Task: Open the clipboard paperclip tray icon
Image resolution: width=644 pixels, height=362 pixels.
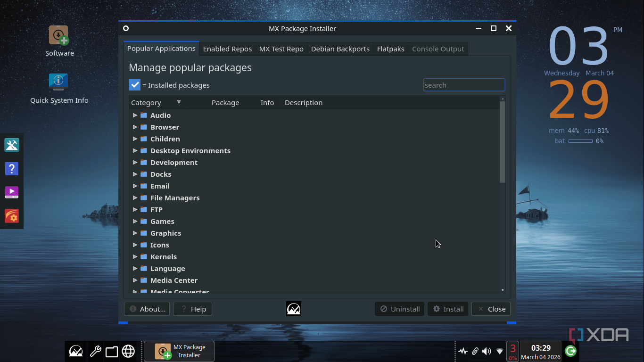Action: click(475, 351)
